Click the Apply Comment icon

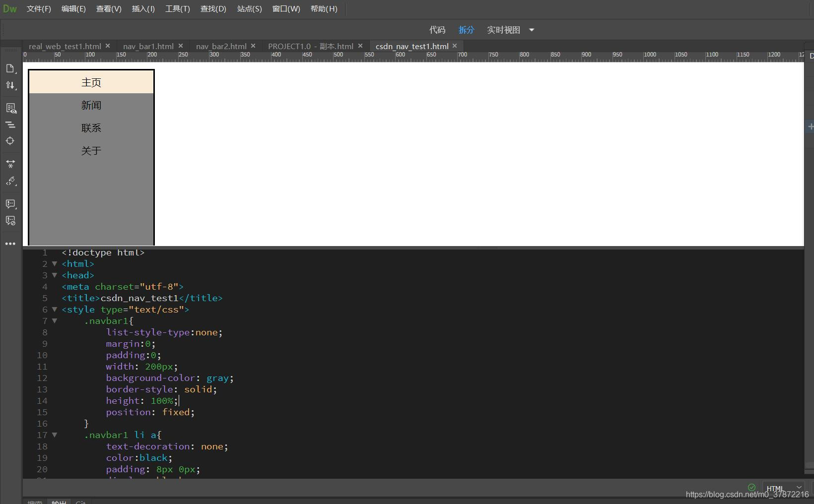tap(10, 204)
